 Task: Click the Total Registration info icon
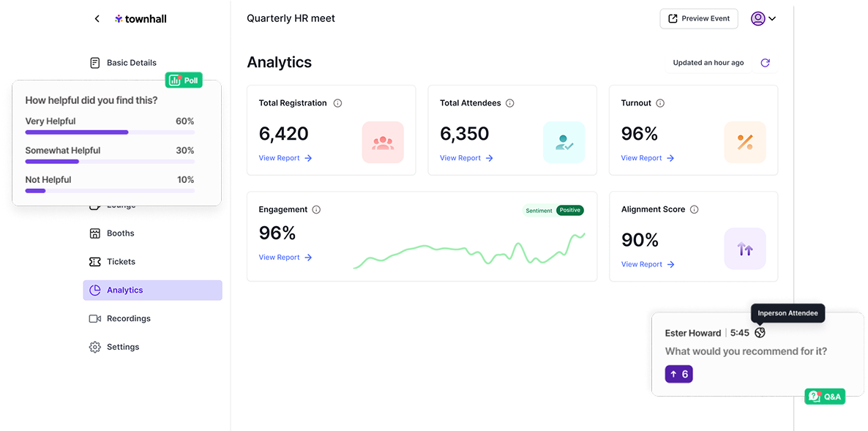pos(337,103)
